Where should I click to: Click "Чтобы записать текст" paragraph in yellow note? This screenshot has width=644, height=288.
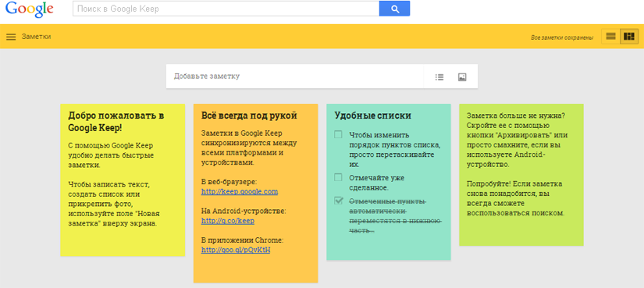(114, 204)
